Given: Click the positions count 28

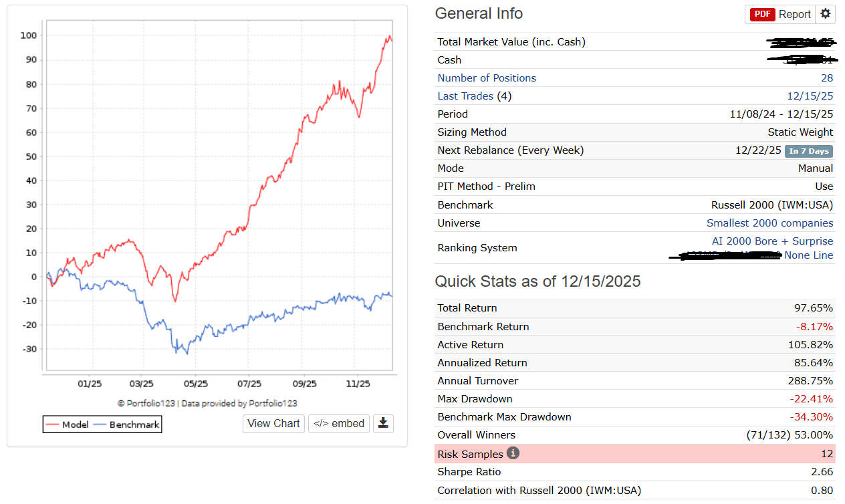Looking at the screenshot, I should pyautogui.click(x=827, y=78).
